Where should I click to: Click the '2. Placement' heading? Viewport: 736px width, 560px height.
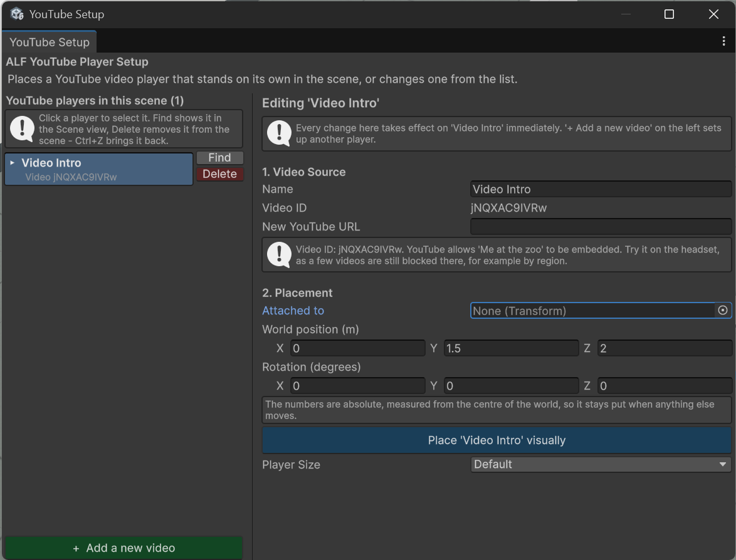tap(297, 293)
